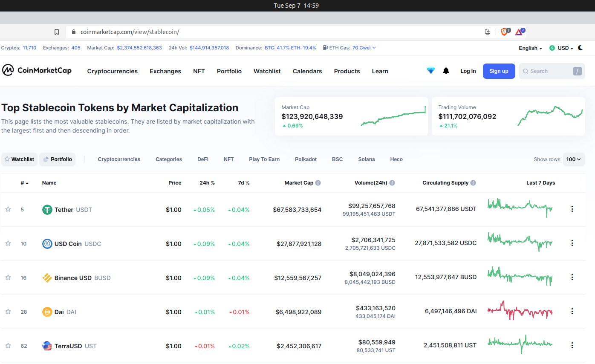
Task: Open the USD currency dropdown
Action: 561,48
